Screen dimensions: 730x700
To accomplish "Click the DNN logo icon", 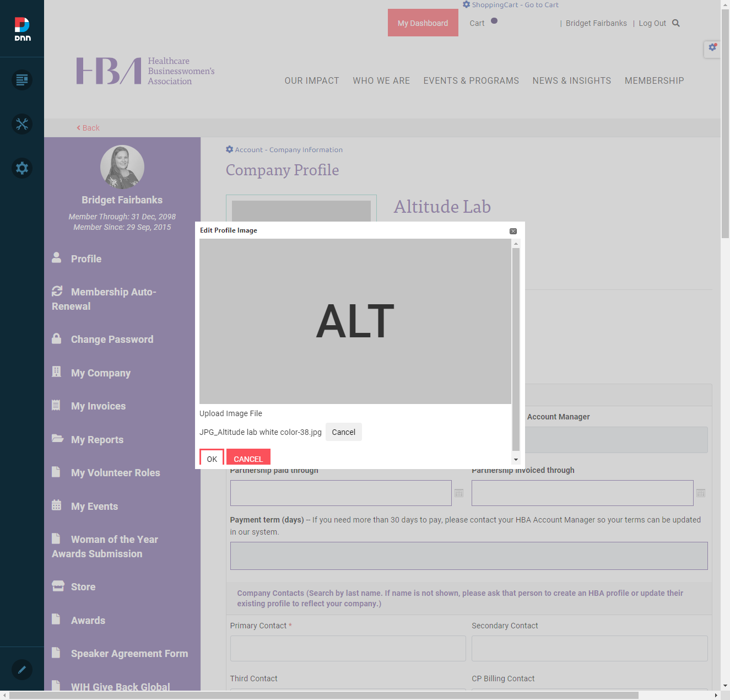I will pos(22,29).
